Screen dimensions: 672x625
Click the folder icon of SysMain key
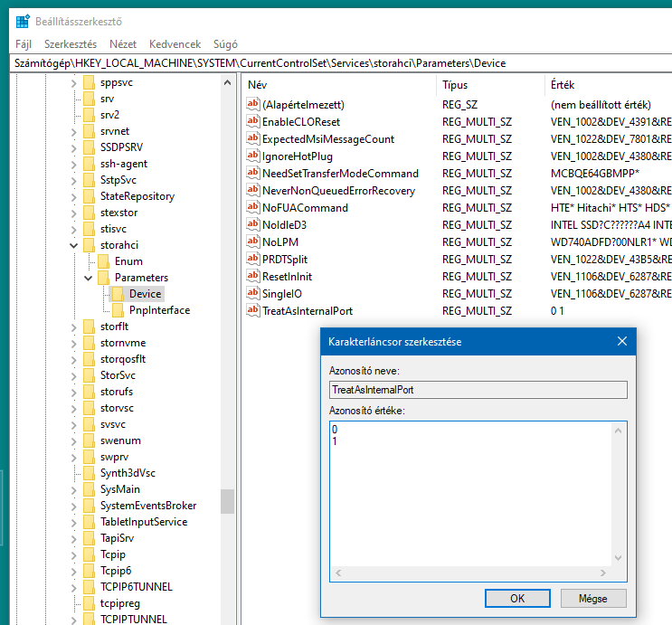click(x=90, y=489)
